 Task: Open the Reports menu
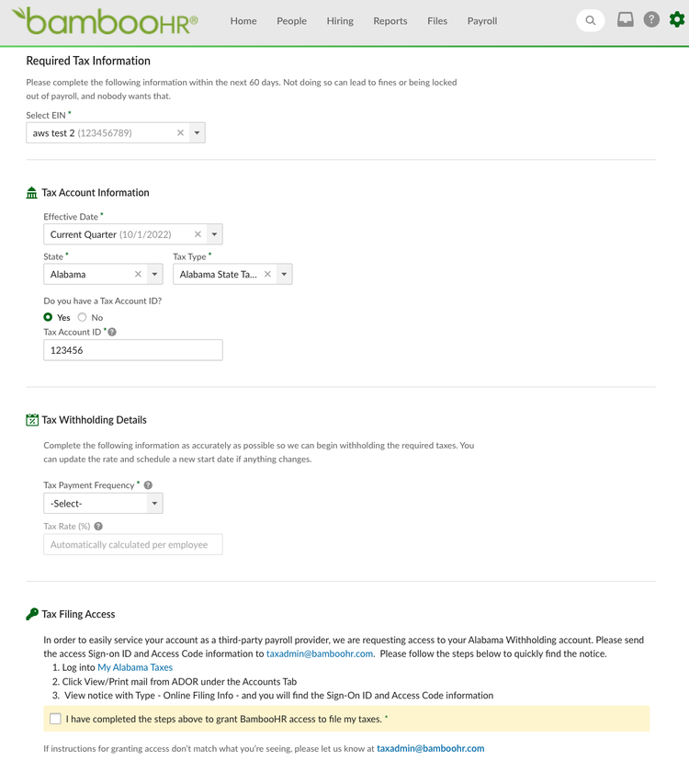[x=390, y=21]
